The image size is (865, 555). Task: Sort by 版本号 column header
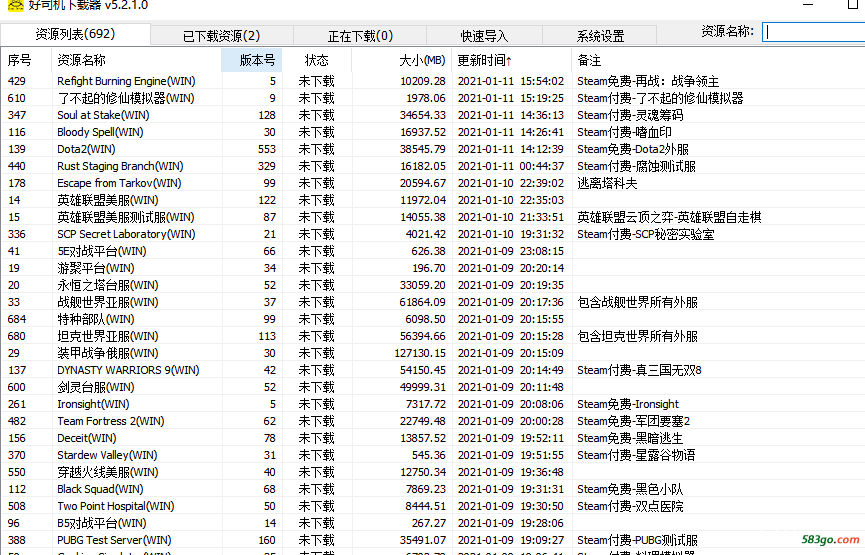tap(252, 60)
